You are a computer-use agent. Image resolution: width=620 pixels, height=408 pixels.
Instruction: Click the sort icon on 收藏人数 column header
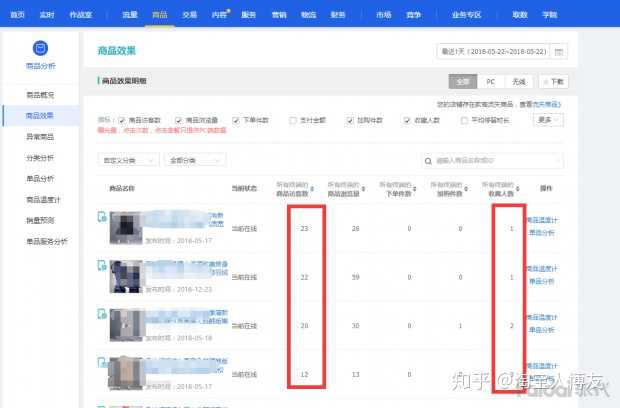point(521,187)
